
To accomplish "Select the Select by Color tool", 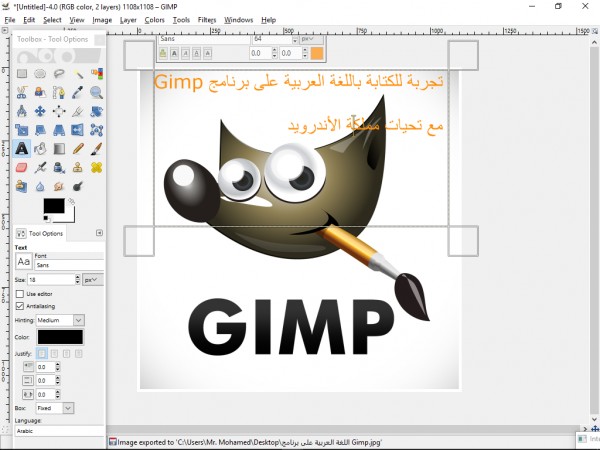I will pos(96,73).
